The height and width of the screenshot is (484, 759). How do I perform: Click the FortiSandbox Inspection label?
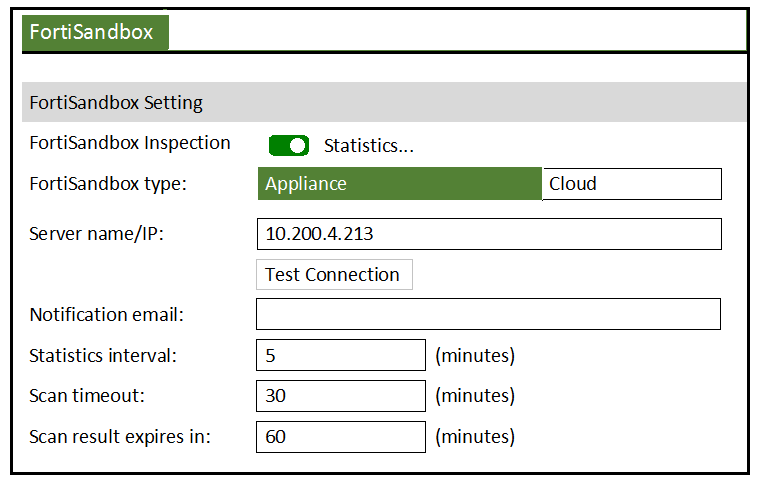pos(130,143)
